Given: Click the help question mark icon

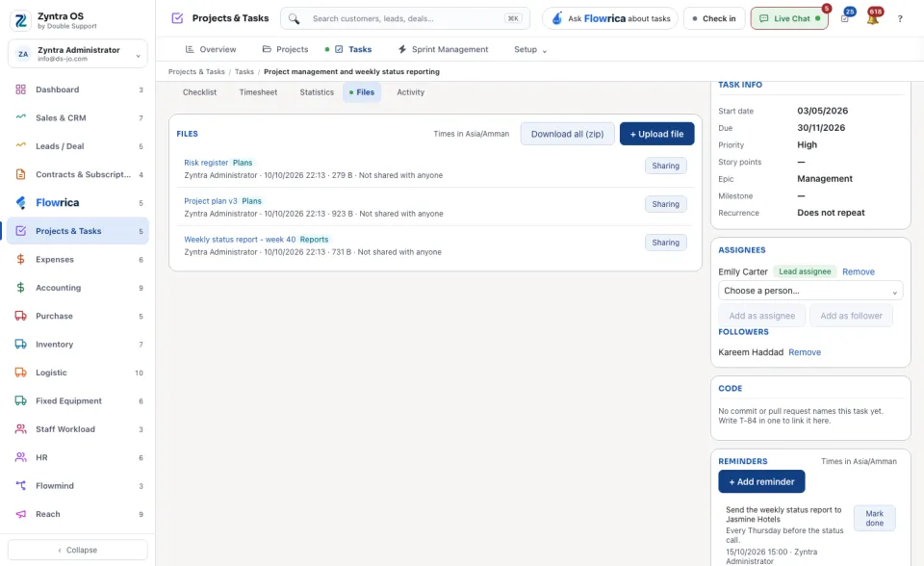Looking at the screenshot, I should [x=900, y=19].
